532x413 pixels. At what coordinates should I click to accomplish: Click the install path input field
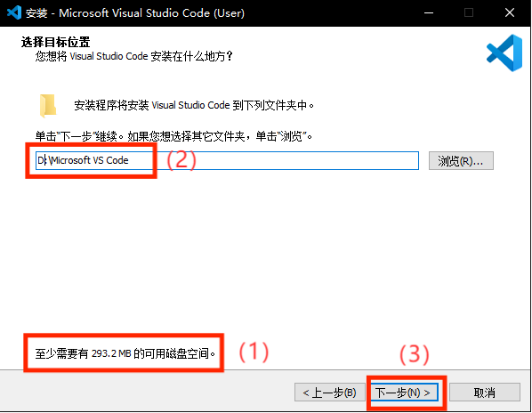coord(227,160)
